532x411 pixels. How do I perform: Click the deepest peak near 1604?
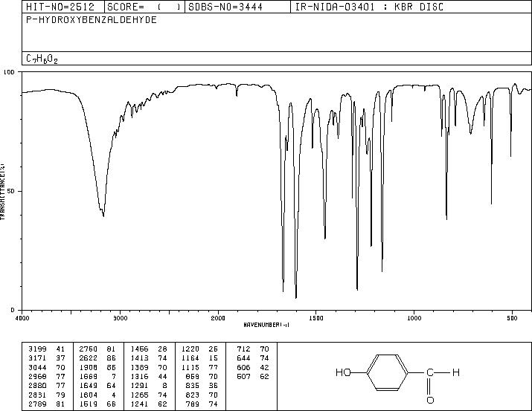[296, 296]
